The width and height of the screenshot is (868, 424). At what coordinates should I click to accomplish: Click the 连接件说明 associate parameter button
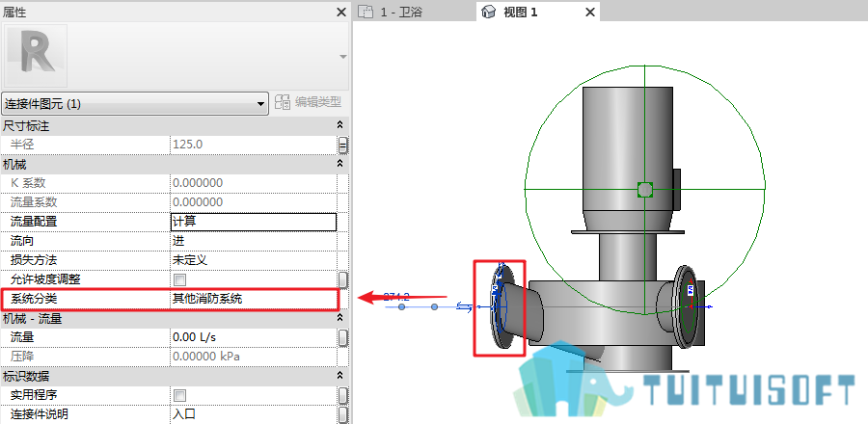click(x=343, y=414)
